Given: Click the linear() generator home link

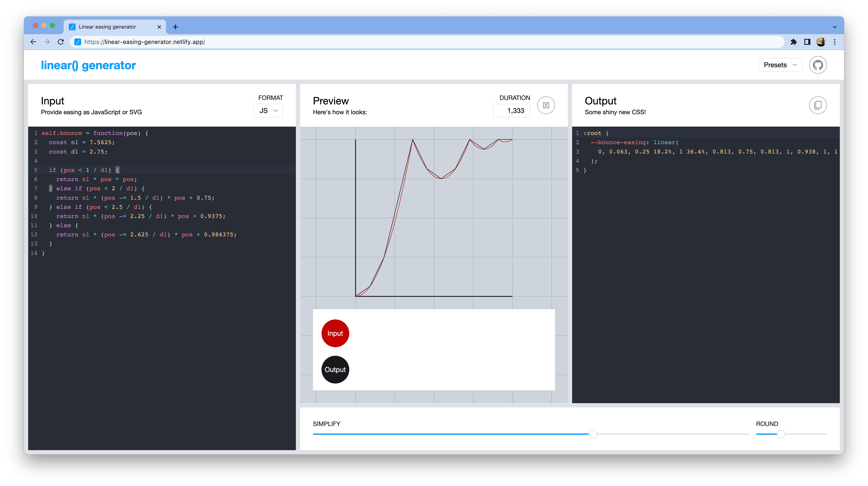Looking at the screenshot, I should tap(88, 65).
